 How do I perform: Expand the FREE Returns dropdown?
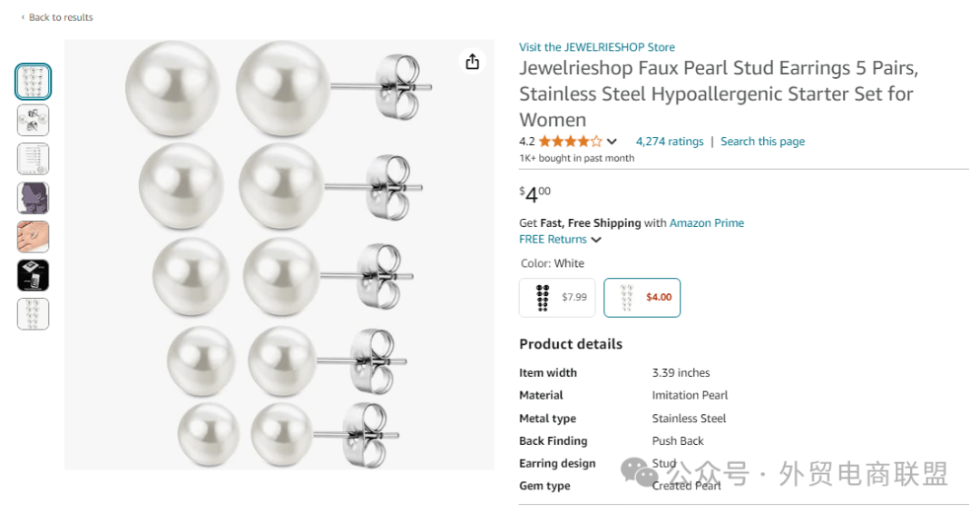596,240
